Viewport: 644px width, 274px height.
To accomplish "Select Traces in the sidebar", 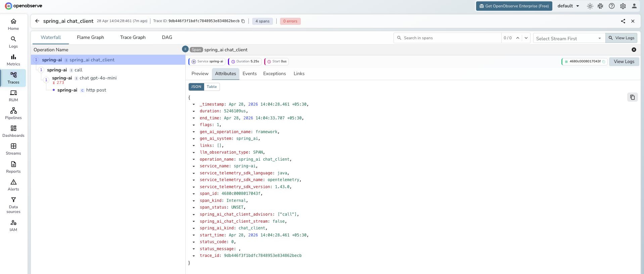I will (13, 78).
